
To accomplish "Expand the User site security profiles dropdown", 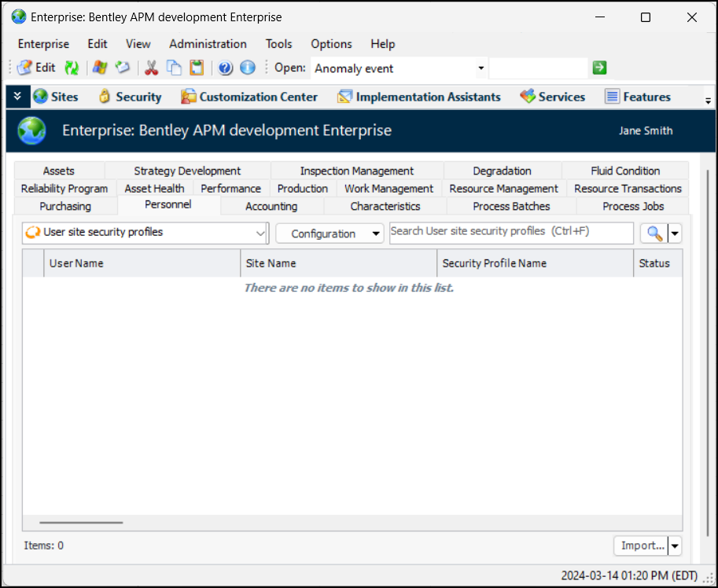I will click(261, 233).
